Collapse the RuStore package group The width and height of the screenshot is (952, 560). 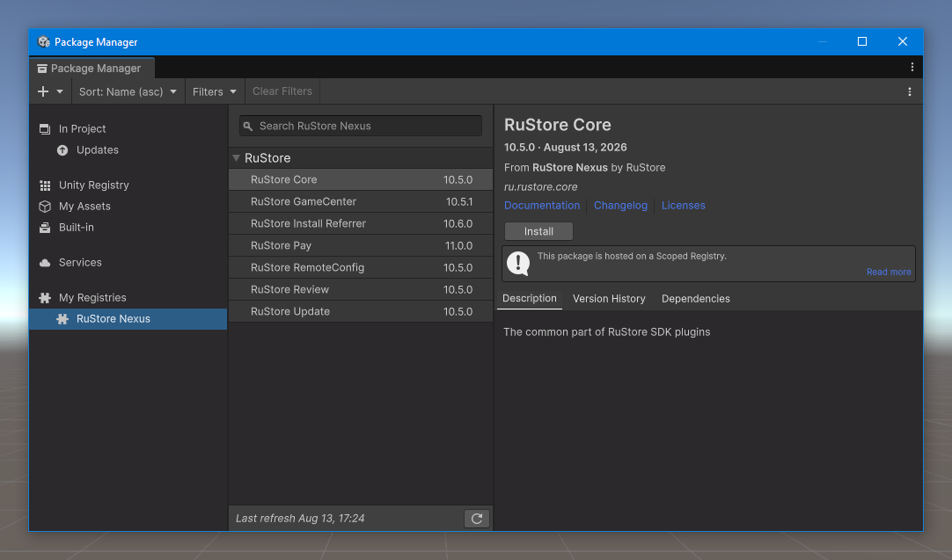coord(236,157)
